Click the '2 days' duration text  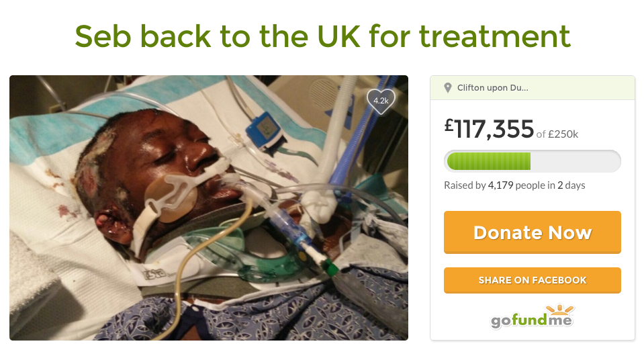click(571, 185)
